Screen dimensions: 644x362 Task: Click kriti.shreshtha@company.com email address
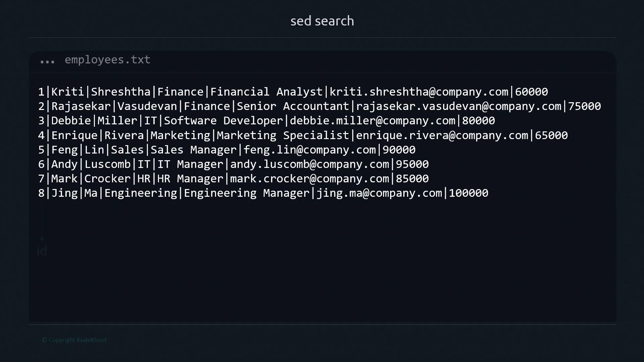pos(419,92)
